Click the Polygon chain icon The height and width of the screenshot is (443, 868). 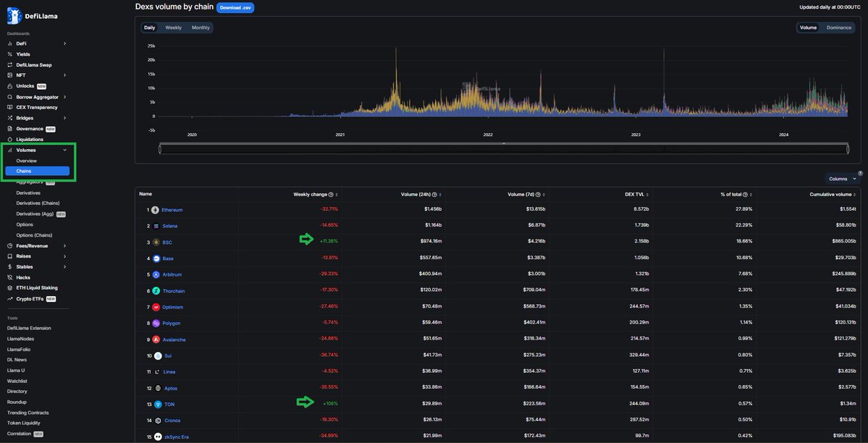(x=156, y=323)
